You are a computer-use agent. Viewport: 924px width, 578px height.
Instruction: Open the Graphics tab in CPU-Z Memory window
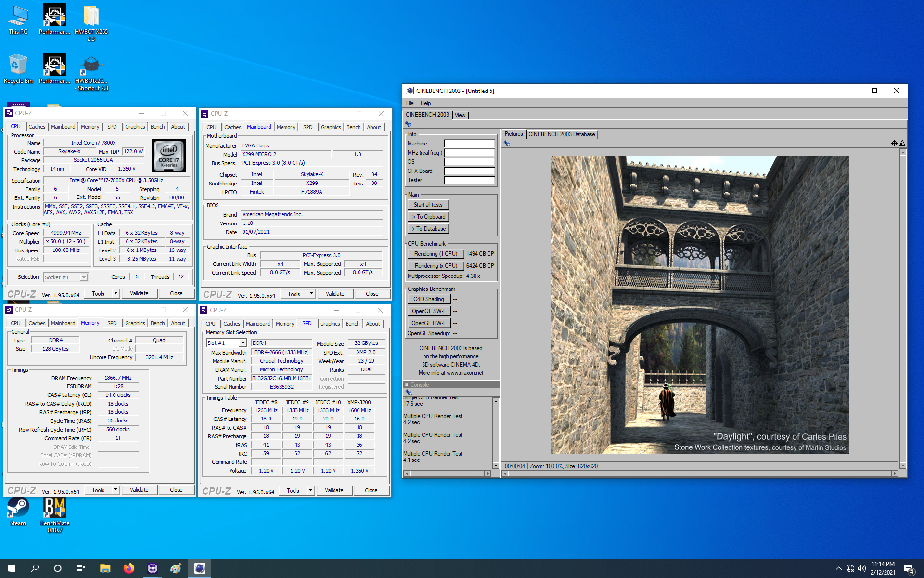135,323
